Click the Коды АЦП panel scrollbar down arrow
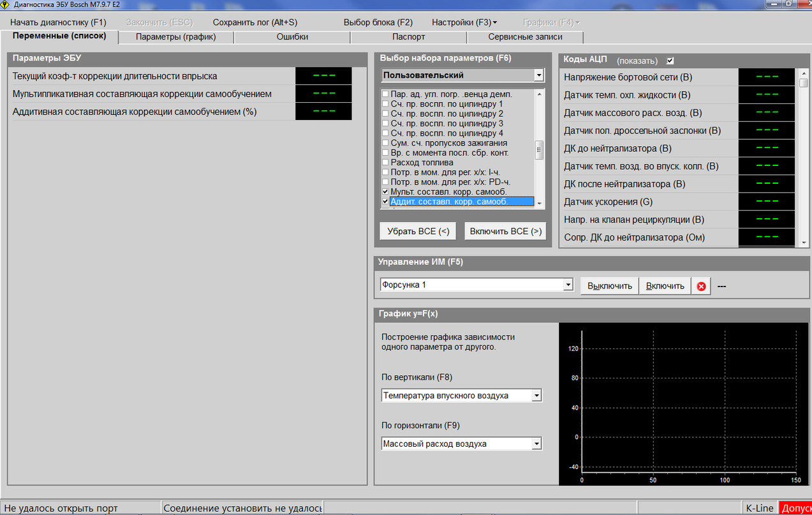Screen dimensions: 812x515 (804, 243)
